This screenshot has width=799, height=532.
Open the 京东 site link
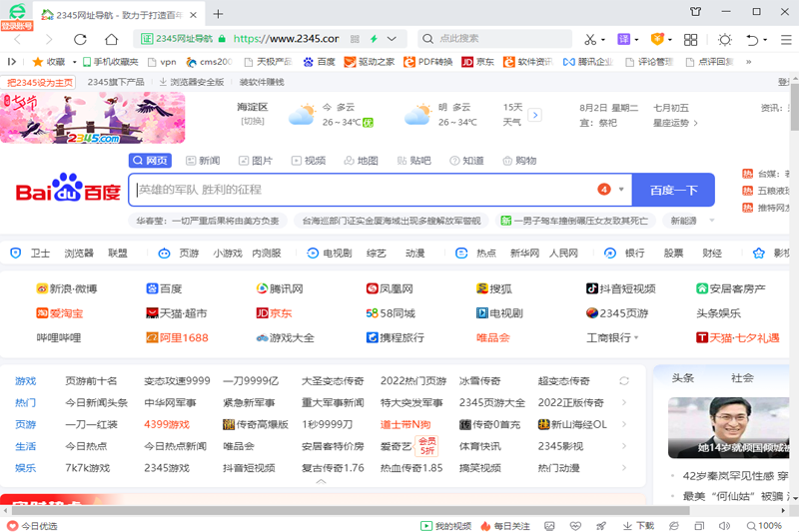click(x=274, y=313)
